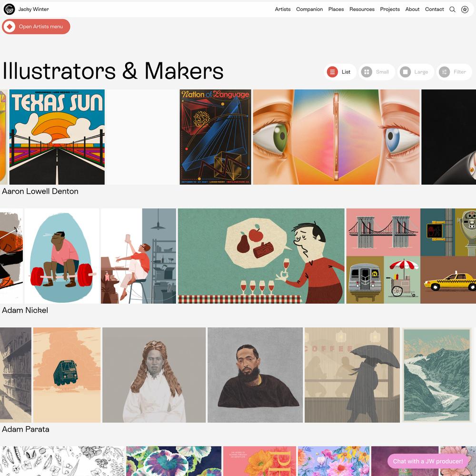This screenshot has width=476, height=476.
Task: Open the Companion nav item
Action: click(x=309, y=10)
